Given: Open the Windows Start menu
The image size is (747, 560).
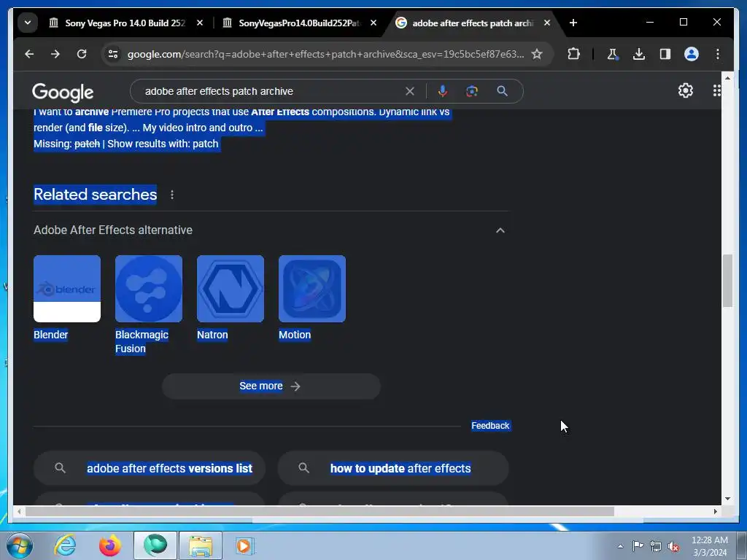Looking at the screenshot, I should [20, 545].
